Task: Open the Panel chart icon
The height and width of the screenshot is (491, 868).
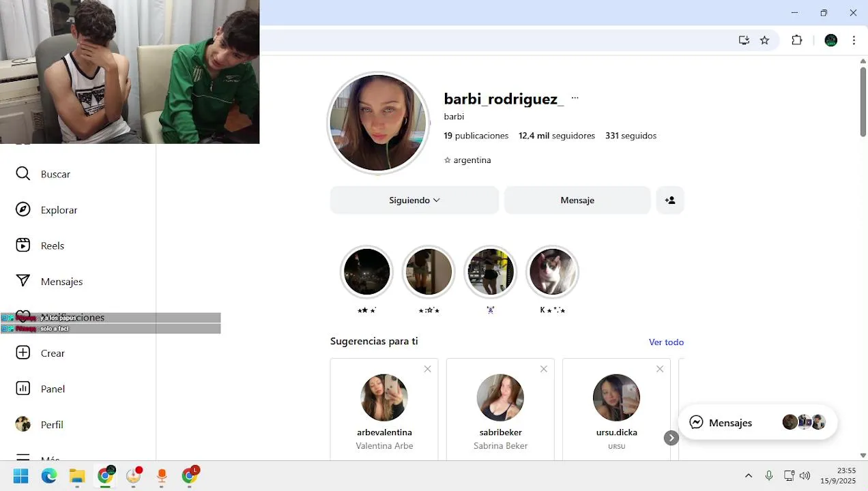Action: tap(23, 389)
